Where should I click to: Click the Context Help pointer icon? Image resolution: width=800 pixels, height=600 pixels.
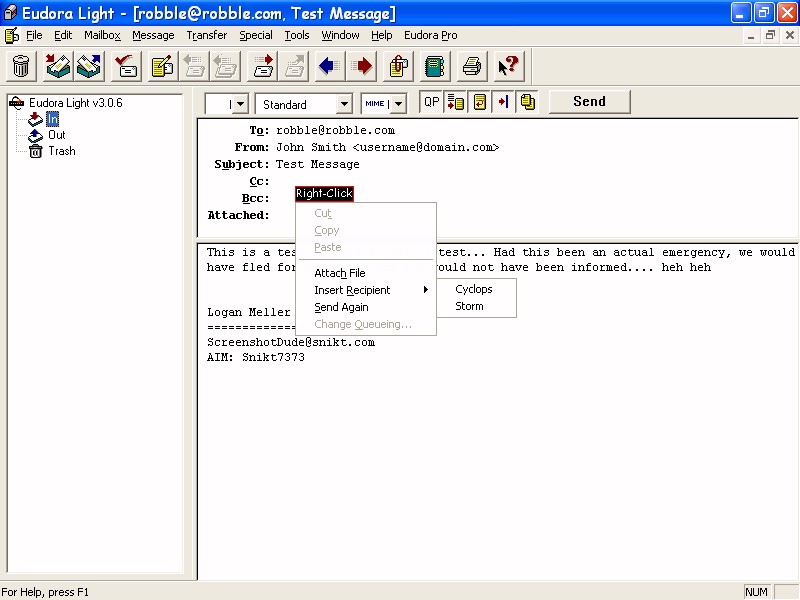tap(509, 66)
